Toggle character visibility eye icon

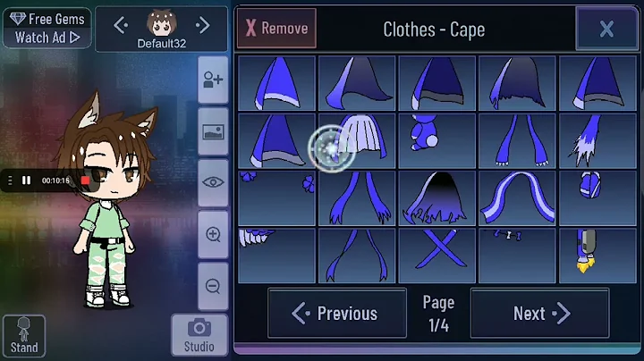213,182
